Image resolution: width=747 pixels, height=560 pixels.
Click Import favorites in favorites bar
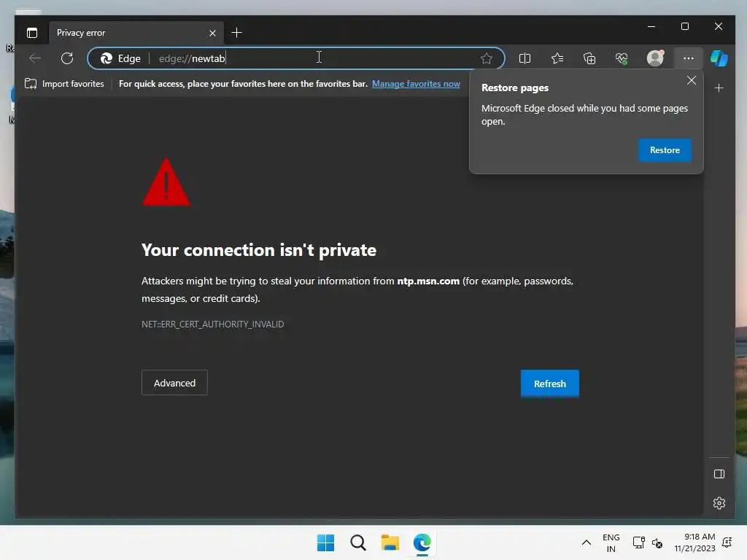(x=64, y=84)
